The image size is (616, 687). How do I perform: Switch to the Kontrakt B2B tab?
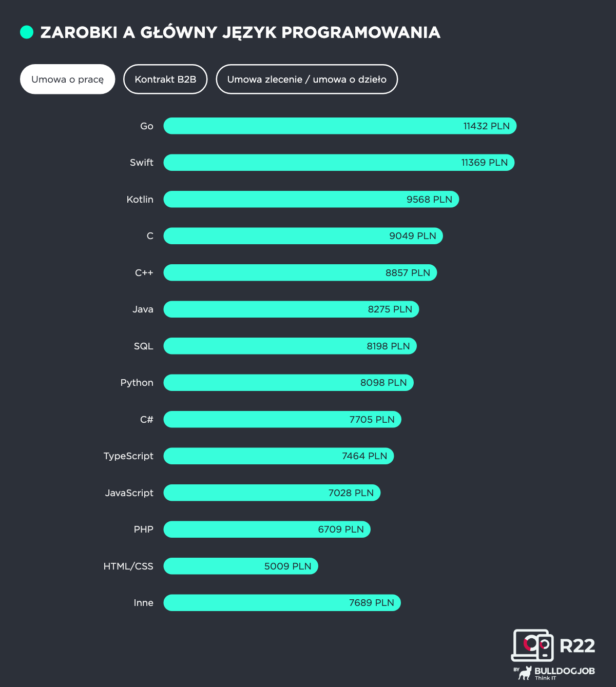pos(165,79)
